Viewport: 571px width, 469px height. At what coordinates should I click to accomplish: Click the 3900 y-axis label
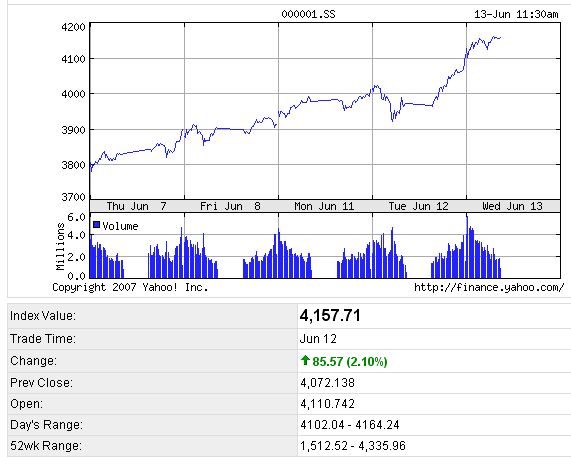coord(74,130)
